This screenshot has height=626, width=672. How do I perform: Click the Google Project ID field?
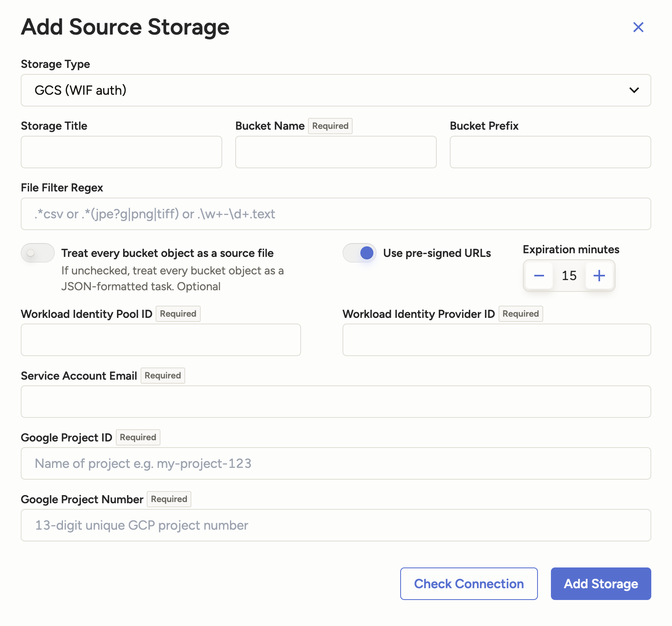tap(336, 463)
